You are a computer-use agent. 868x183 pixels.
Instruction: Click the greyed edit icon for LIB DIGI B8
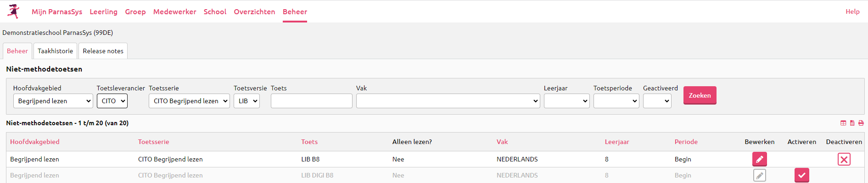coord(760,175)
